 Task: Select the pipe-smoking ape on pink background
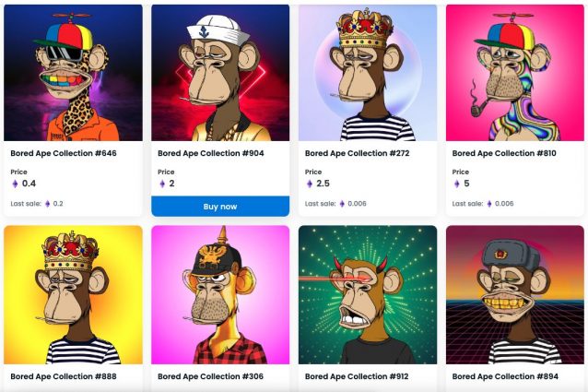click(514, 72)
